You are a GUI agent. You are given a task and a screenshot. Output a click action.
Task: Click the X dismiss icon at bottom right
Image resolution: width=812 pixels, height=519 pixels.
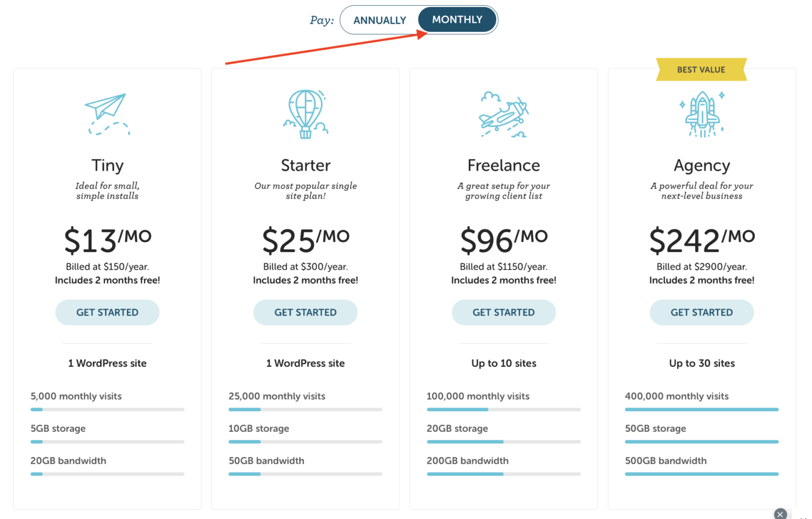(x=780, y=514)
